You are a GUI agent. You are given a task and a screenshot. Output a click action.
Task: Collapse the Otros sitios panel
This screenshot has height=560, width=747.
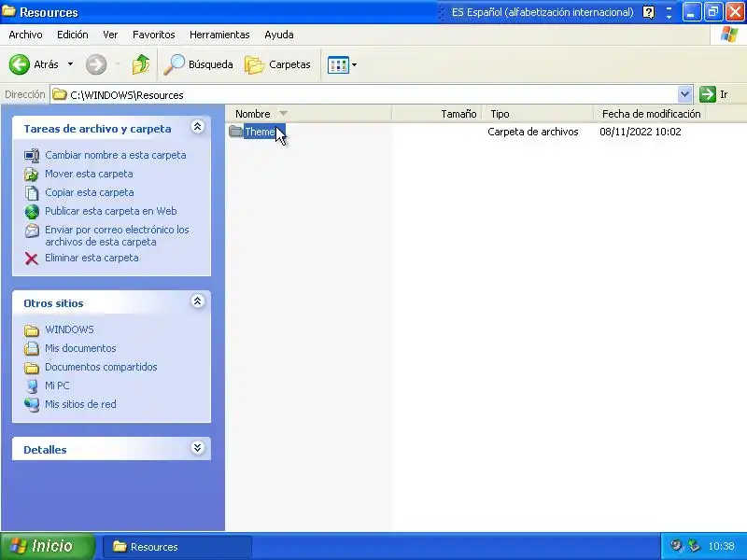point(197,301)
